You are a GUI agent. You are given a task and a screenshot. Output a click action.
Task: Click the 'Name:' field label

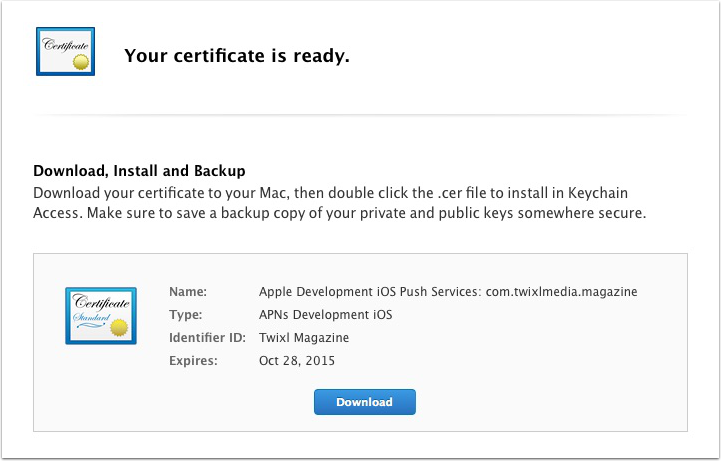click(188, 292)
